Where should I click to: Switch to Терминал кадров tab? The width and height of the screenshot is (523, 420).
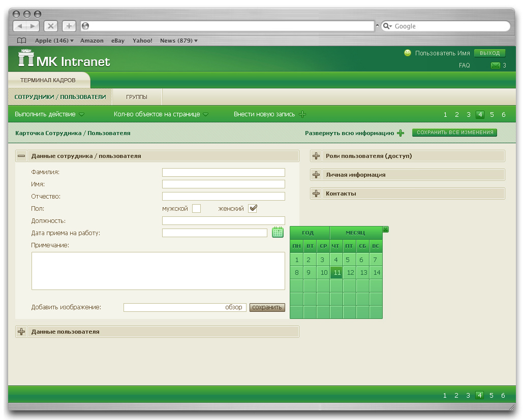point(48,80)
